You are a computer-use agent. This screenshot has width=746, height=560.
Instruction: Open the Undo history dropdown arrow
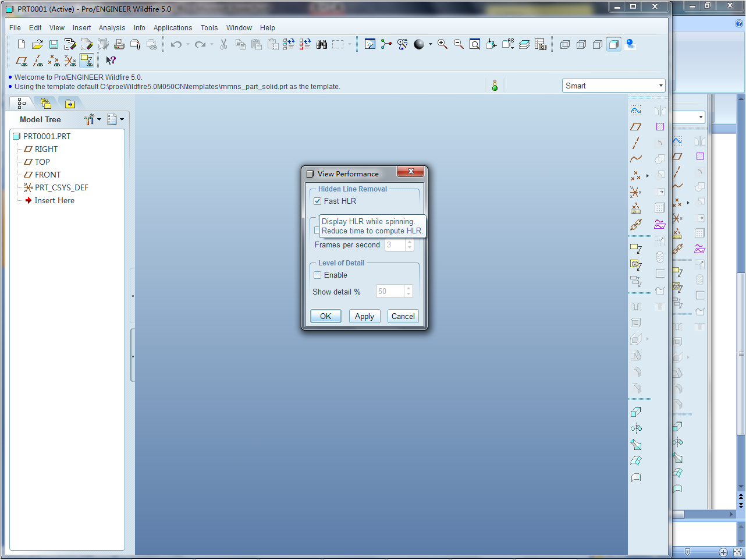[x=187, y=44]
